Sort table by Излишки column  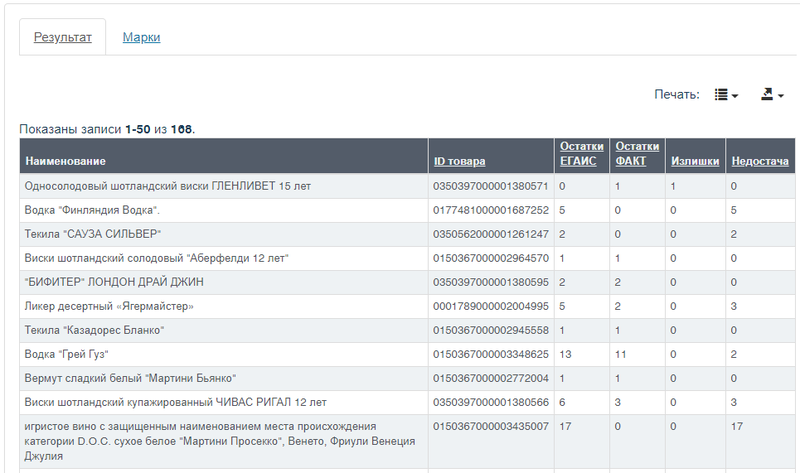point(695,161)
